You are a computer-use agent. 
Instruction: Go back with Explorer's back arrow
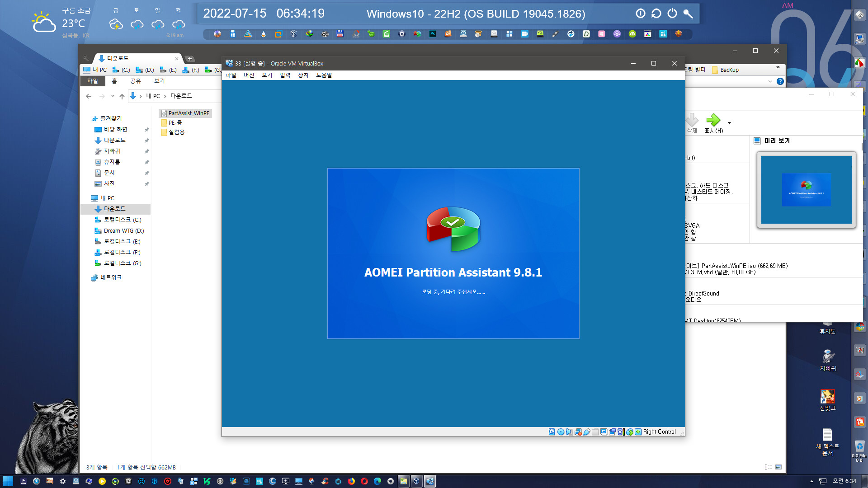(89, 96)
